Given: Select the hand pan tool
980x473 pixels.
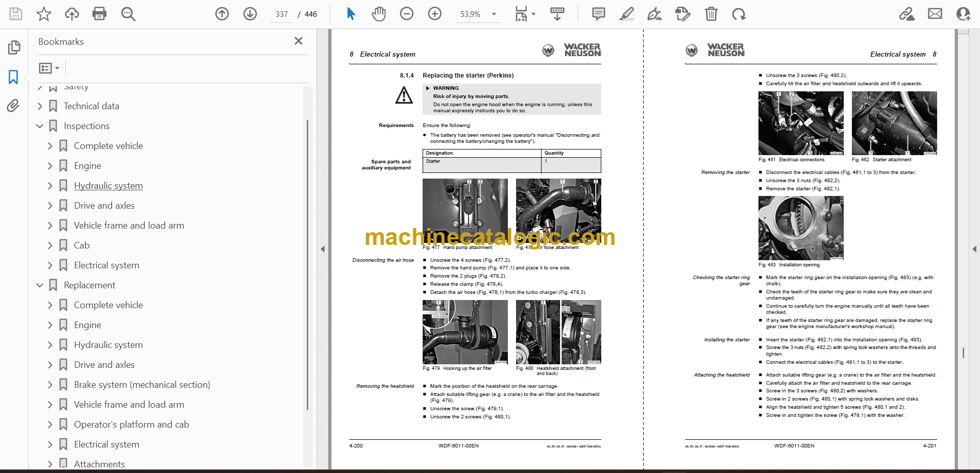Looking at the screenshot, I should coord(378,14).
